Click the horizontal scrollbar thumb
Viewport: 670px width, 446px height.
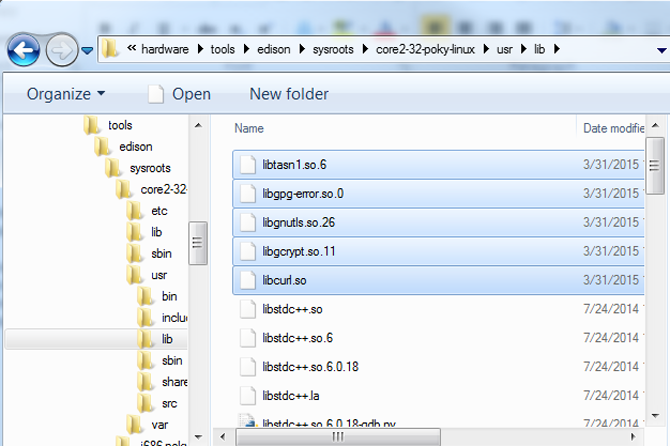point(338,437)
